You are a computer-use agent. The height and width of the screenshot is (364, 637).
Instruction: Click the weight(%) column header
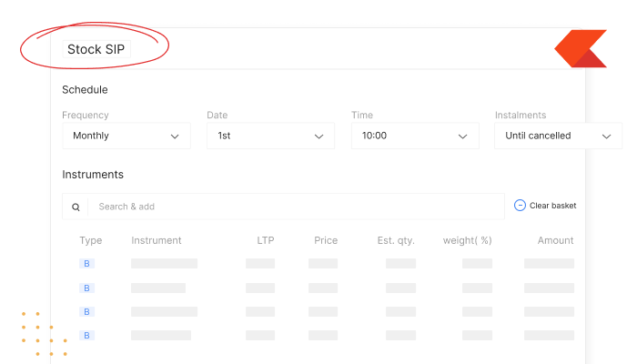coord(467,240)
